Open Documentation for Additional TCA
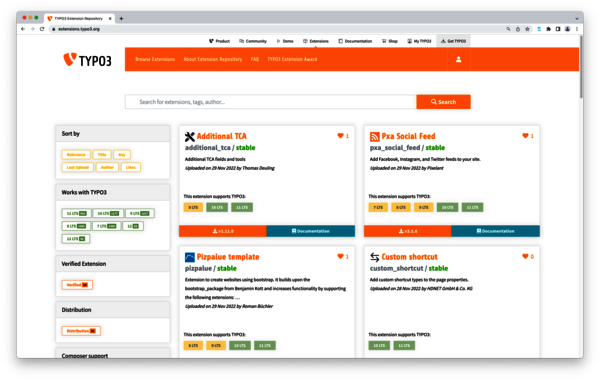 [311, 231]
